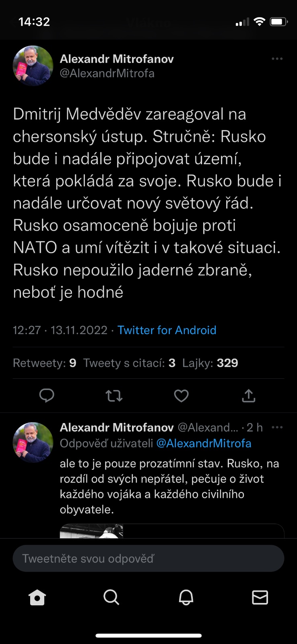Open Notifications bell in bottom bar
This screenshot has width=297, height=644.
pos(186,597)
